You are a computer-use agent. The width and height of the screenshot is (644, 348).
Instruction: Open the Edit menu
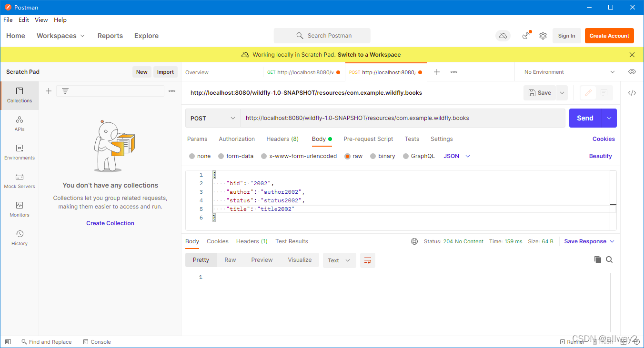24,20
